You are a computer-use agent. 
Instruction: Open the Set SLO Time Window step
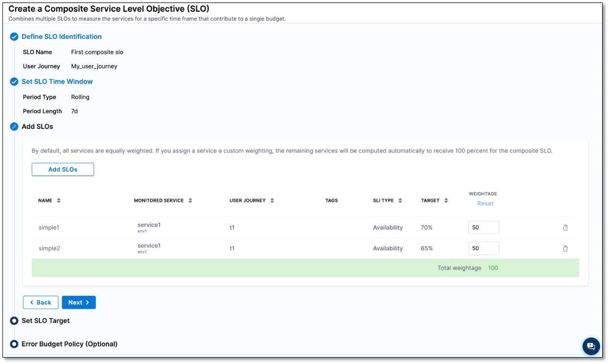click(57, 82)
